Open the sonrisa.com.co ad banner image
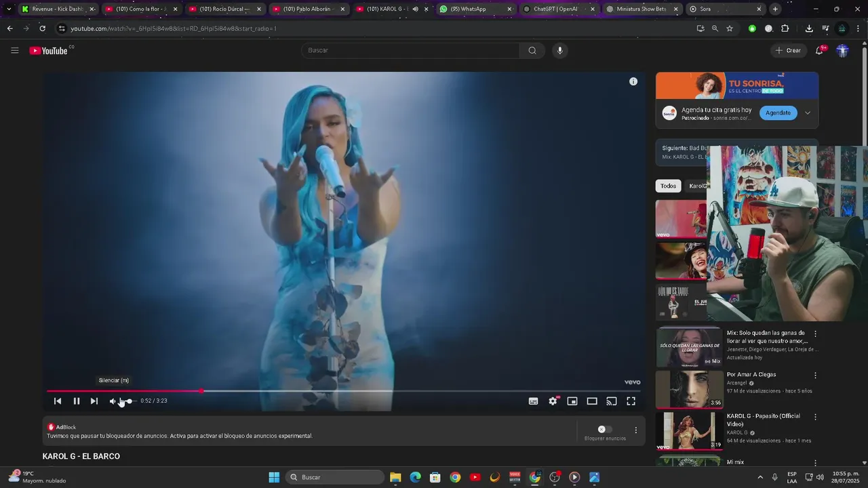The width and height of the screenshot is (868, 488). (x=736, y=85)
